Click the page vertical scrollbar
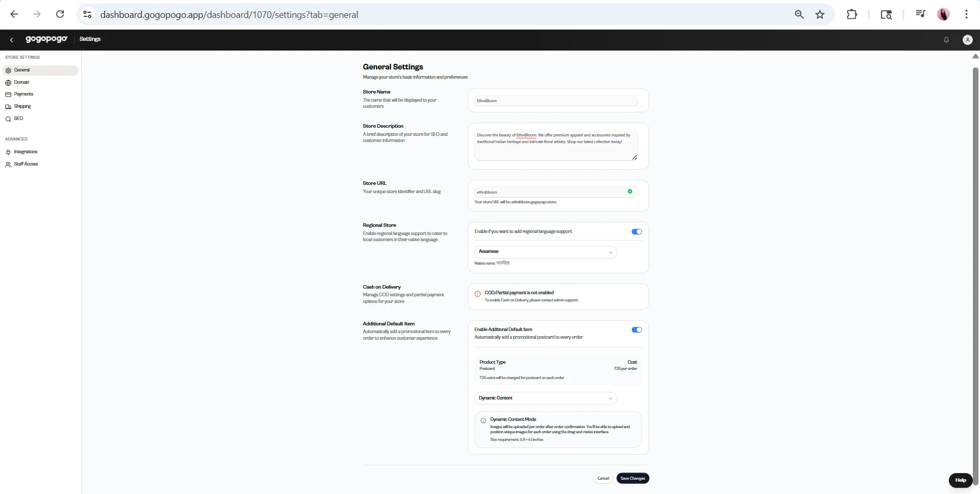 975,276
